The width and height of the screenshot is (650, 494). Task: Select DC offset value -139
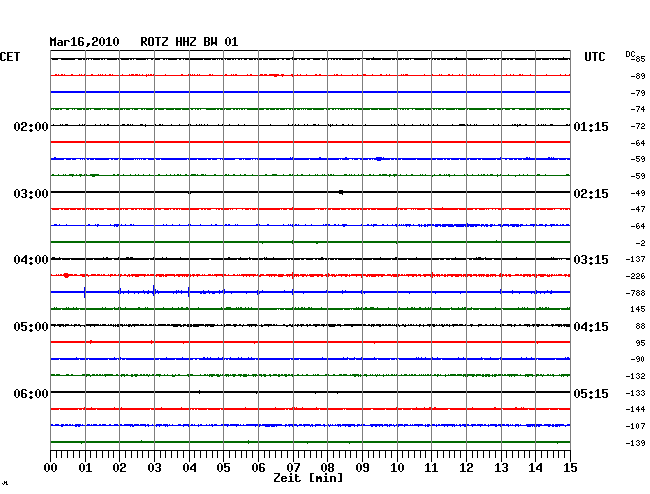pyautogui.click(x=635, y=443)
